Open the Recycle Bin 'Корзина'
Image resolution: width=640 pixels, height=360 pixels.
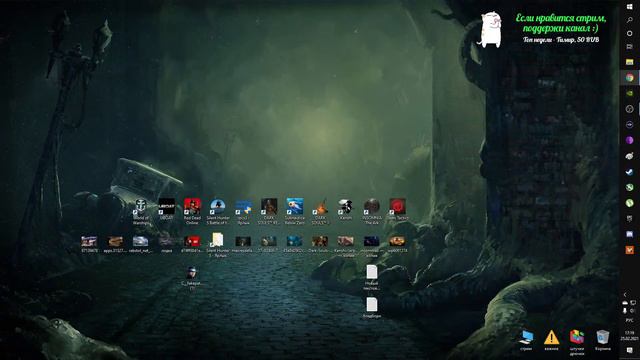click(x=602, y=340)
